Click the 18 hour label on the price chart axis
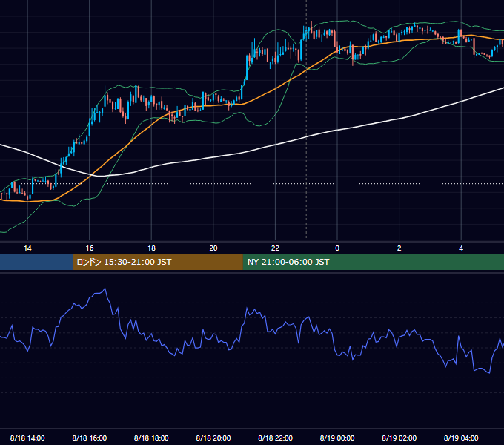This screenshot has width=504, height=445. (151, 248)
